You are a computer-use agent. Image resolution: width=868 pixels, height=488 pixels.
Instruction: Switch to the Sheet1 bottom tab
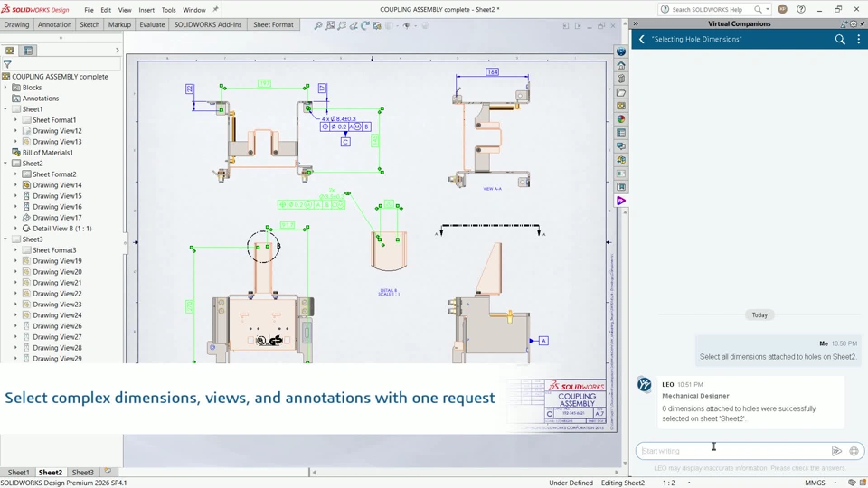tap(18, 473)
